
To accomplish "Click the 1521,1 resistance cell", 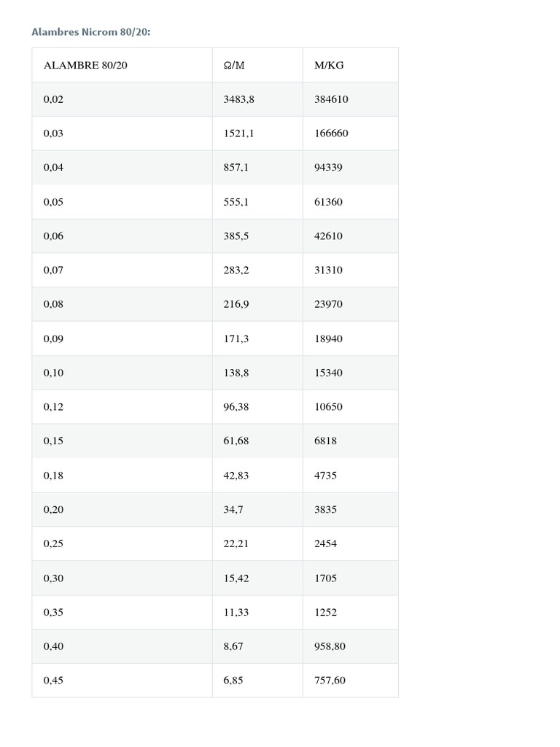I will tap(238, 133).
